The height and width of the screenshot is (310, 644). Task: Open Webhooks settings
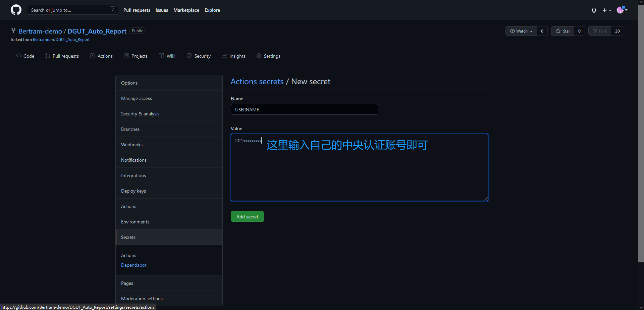tap(169, 145)
